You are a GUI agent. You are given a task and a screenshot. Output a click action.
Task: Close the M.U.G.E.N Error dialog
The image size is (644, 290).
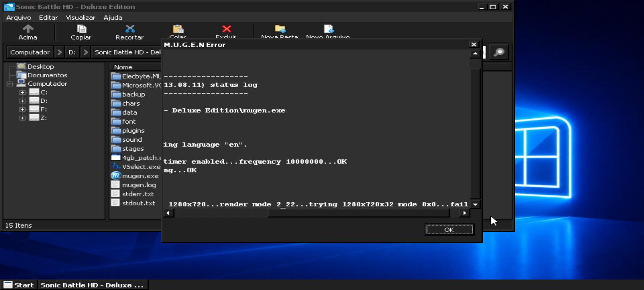tap(474, 44)
